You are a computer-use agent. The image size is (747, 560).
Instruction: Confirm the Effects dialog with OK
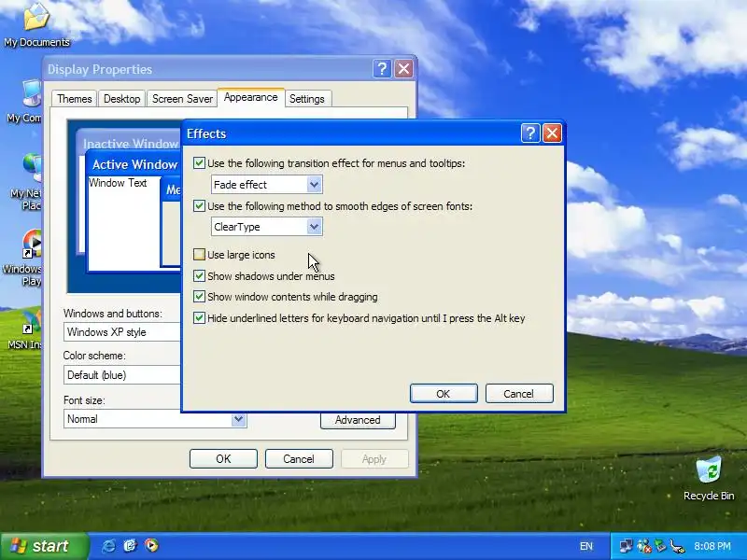point(444,394)
